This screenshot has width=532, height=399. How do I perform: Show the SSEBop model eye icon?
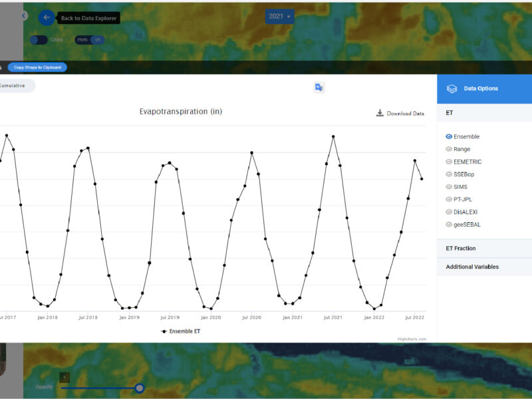click(449, 175)
